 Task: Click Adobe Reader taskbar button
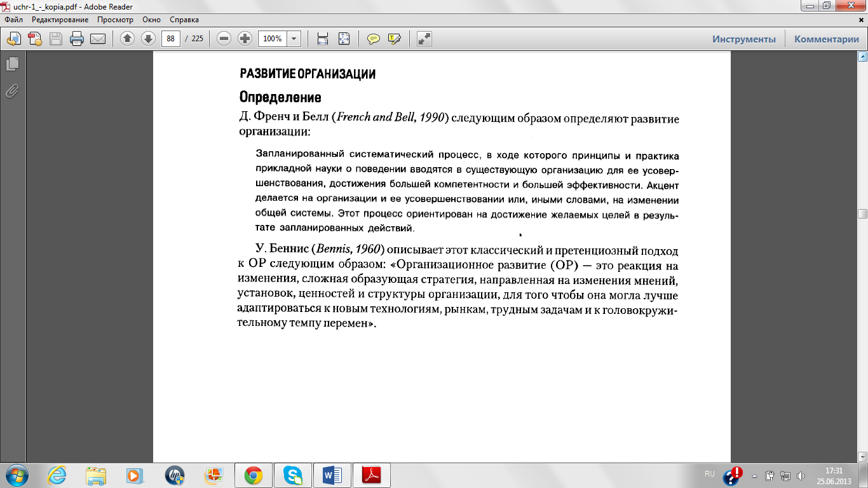coord(372,475)
